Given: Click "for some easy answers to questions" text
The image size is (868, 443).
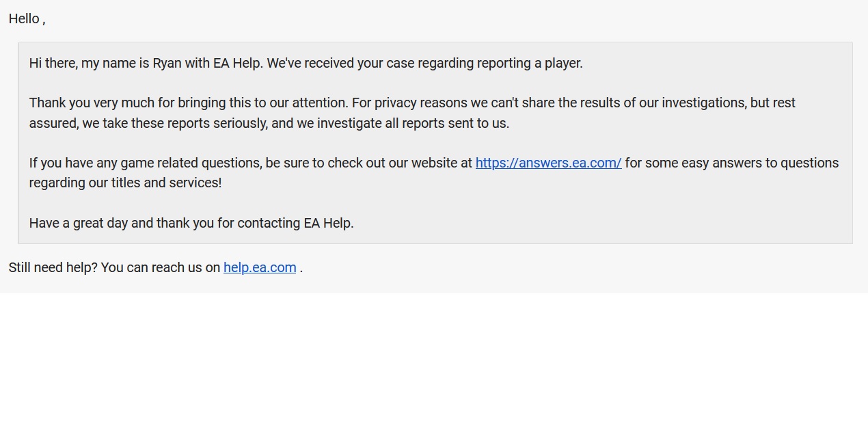Looking at the screenshot, I should coord(731,163).
